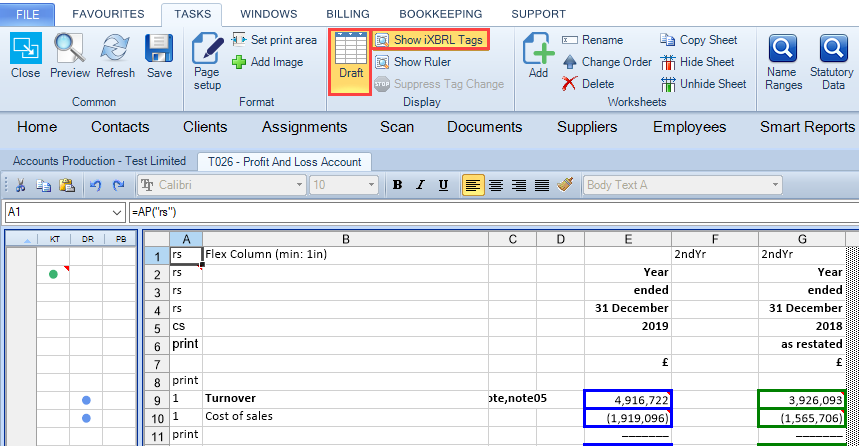Toggle Show iXBRL Tags

point(431,40)
